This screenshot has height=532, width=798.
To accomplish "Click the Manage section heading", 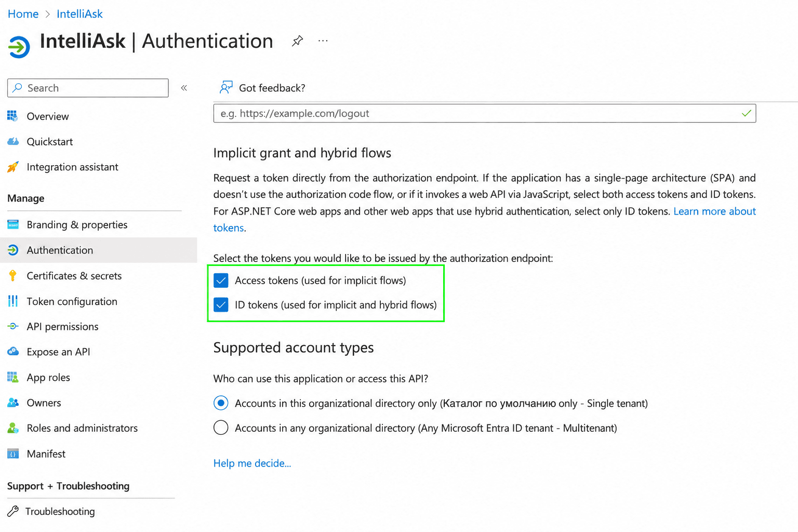I will (26, 198).
